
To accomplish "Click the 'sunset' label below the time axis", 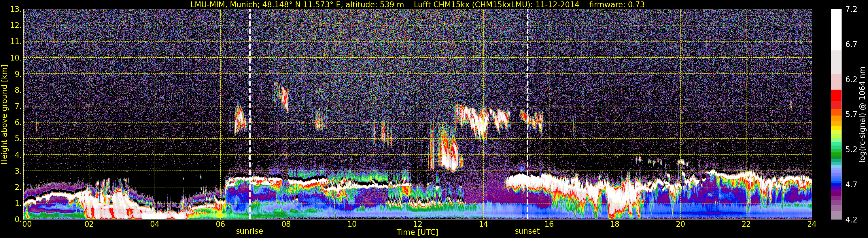I will [x=527, y=231].
